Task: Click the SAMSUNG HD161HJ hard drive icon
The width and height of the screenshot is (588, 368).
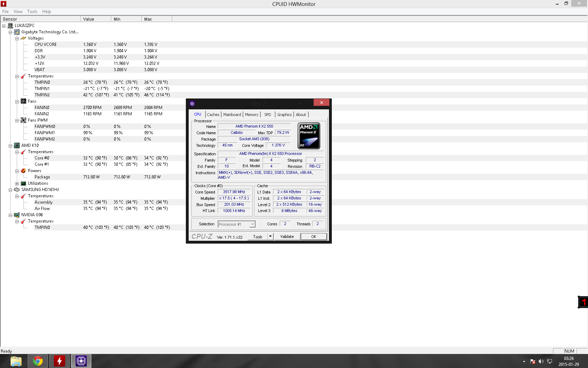Action: (x=17, y=190)
